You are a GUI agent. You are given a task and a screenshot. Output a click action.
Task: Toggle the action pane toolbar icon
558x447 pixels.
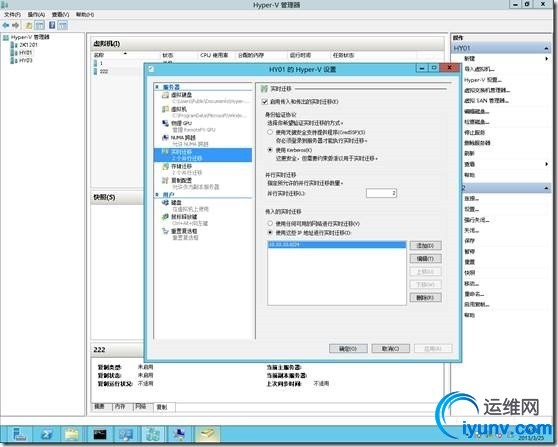point(63,25)
